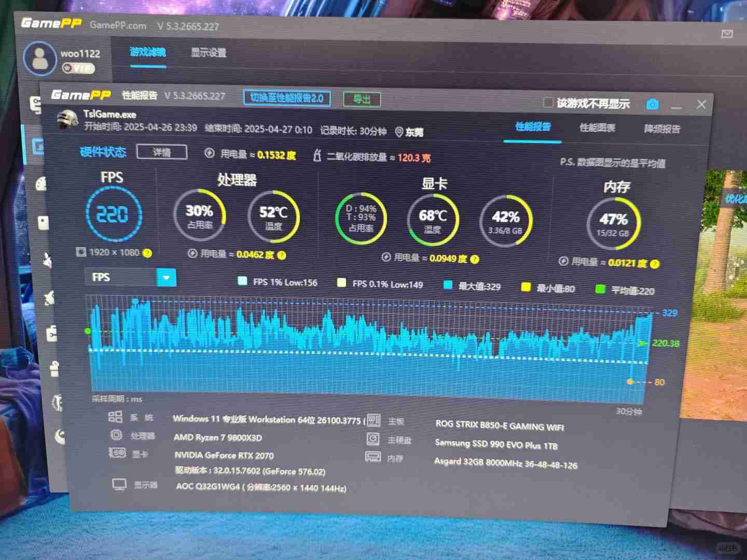The width and height of the screenshot is (747, 560).
Task: Click the woo1122 user avatar
Action: (x=40, y=59)
